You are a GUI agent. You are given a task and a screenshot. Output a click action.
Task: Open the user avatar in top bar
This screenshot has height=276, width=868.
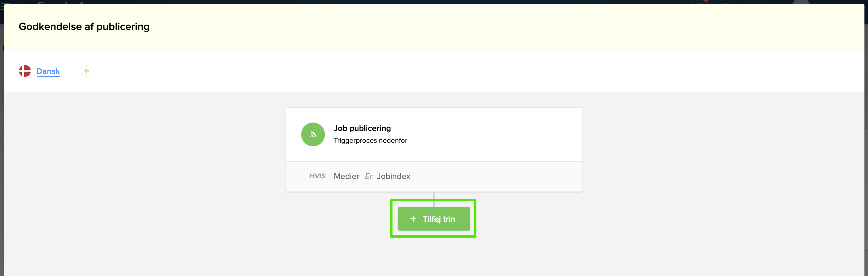pyautogui.click(x=801, y=2)
